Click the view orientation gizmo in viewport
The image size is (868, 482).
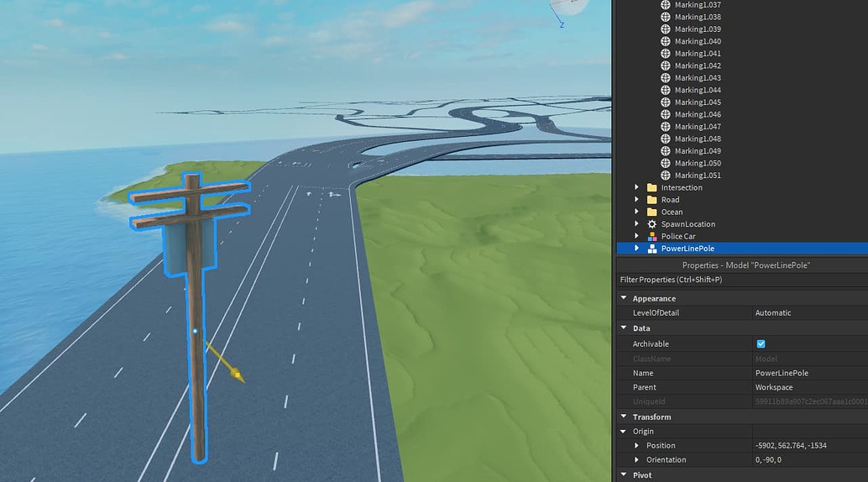click(569, 8)
